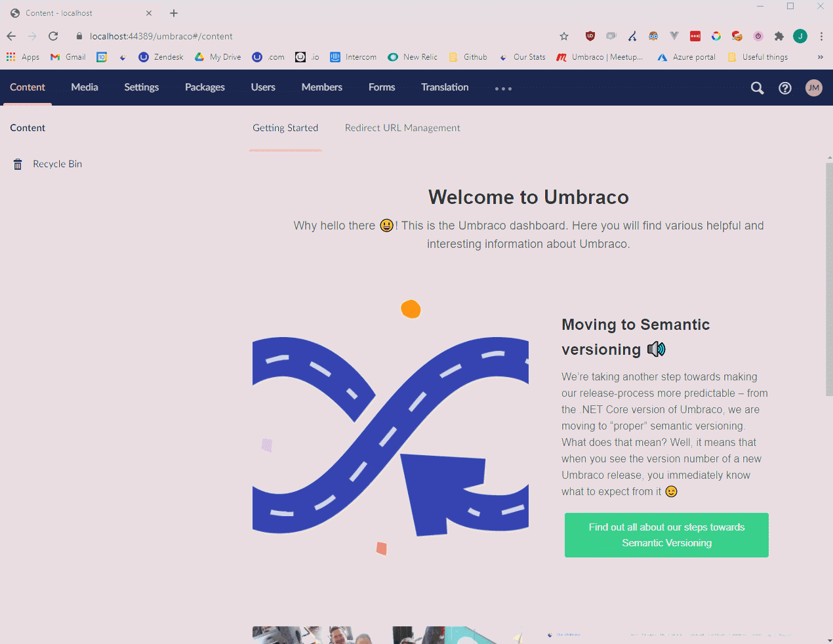The image size is (833, 644).
Task: Open the Useful things bookmarks folder
Action: click(x=758, y=57)
